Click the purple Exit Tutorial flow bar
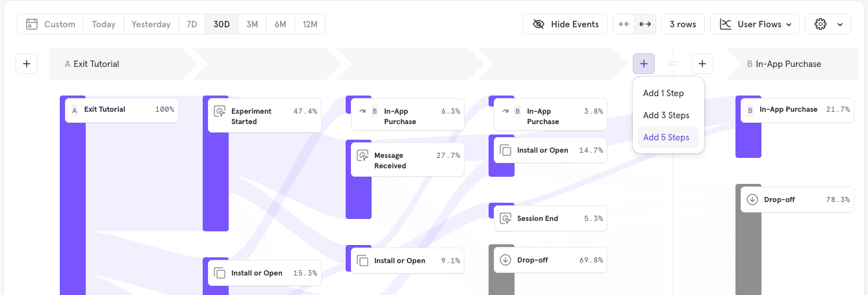 coord(72,195)
